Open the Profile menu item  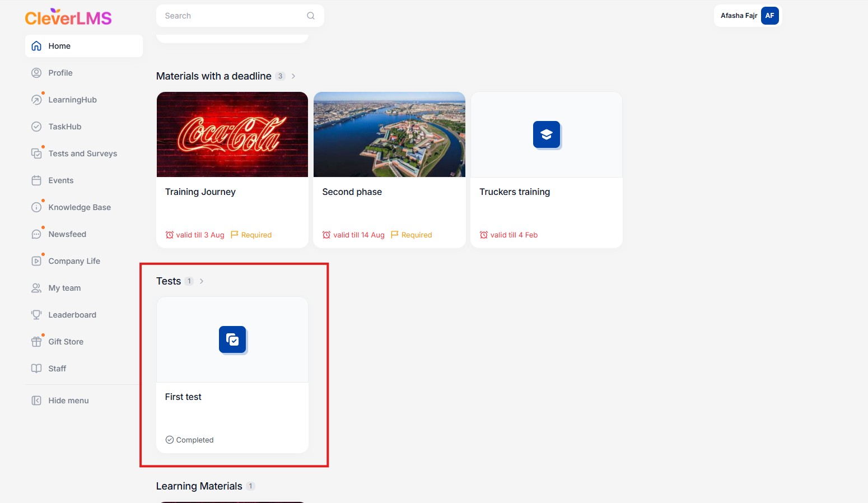click(84, 73)
